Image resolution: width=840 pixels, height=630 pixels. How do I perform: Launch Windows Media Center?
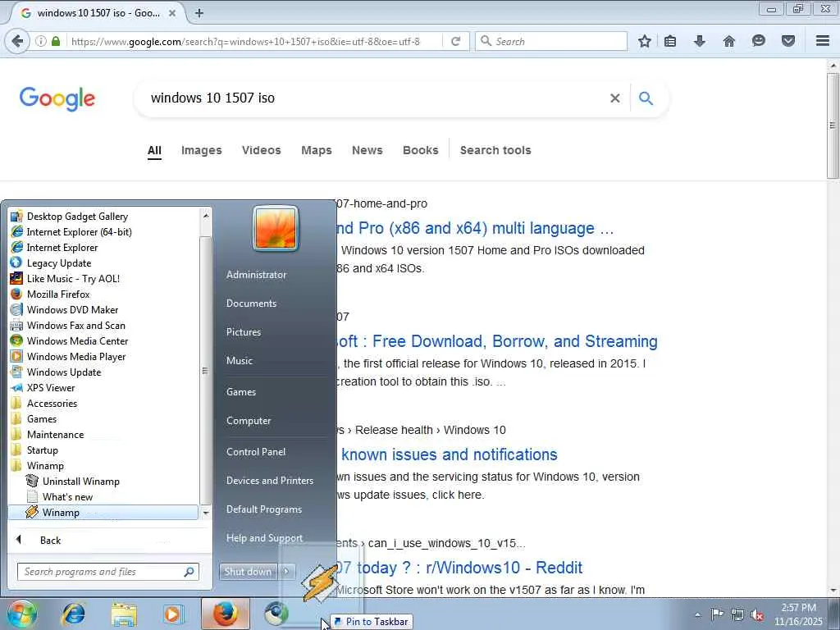pyautogui.click(x=77, y=340)
